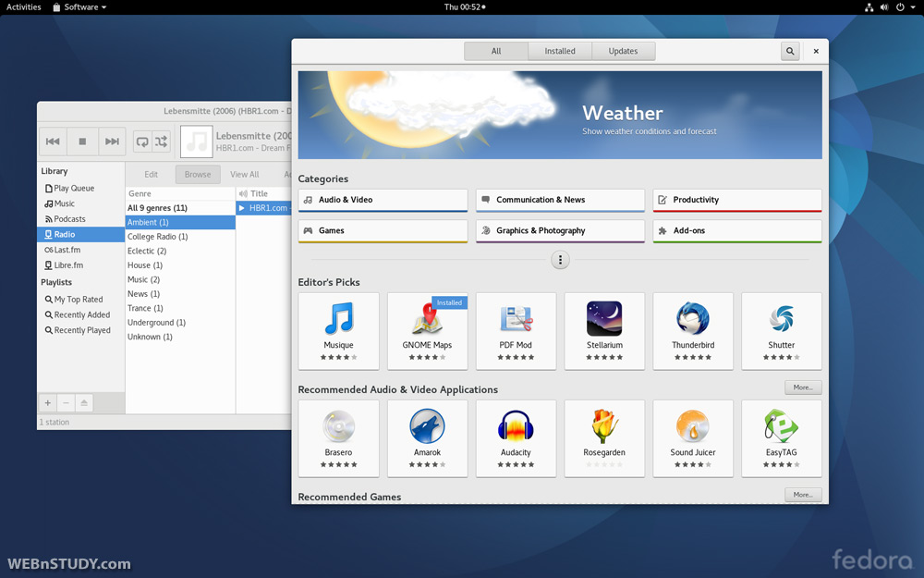Open the PDF Mod app tile

(x=516, y=331)
